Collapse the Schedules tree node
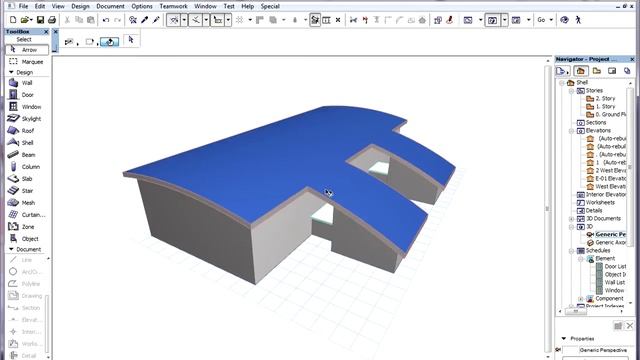 pos(571,251)
